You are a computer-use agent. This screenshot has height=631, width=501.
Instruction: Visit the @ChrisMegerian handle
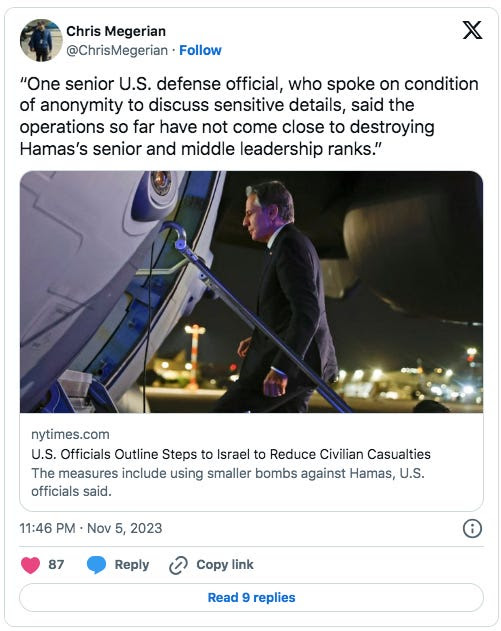(x=117, y=50)
